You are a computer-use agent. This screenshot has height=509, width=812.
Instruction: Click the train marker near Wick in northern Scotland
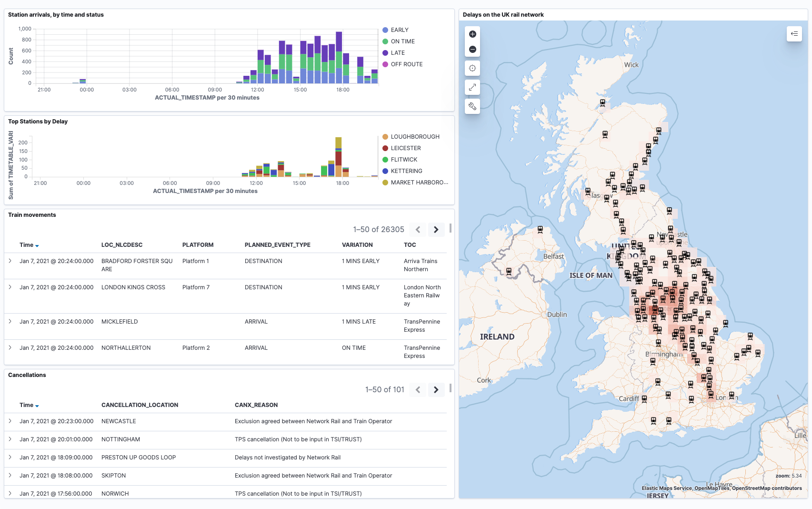(602, 102)
